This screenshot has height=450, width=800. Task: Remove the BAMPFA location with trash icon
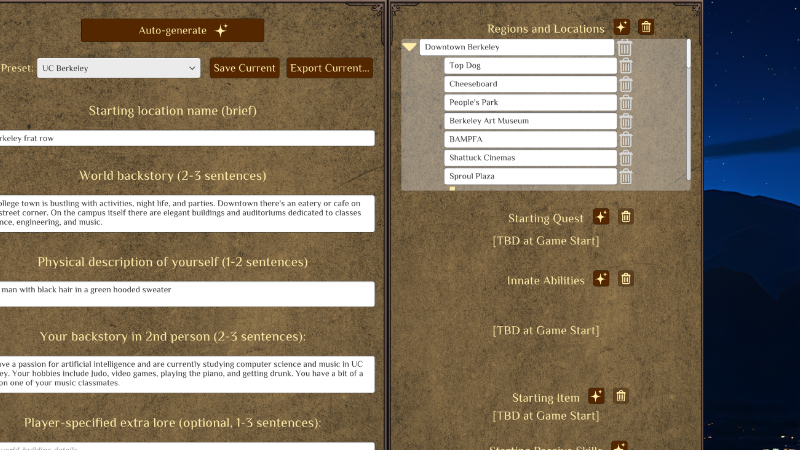625,139
